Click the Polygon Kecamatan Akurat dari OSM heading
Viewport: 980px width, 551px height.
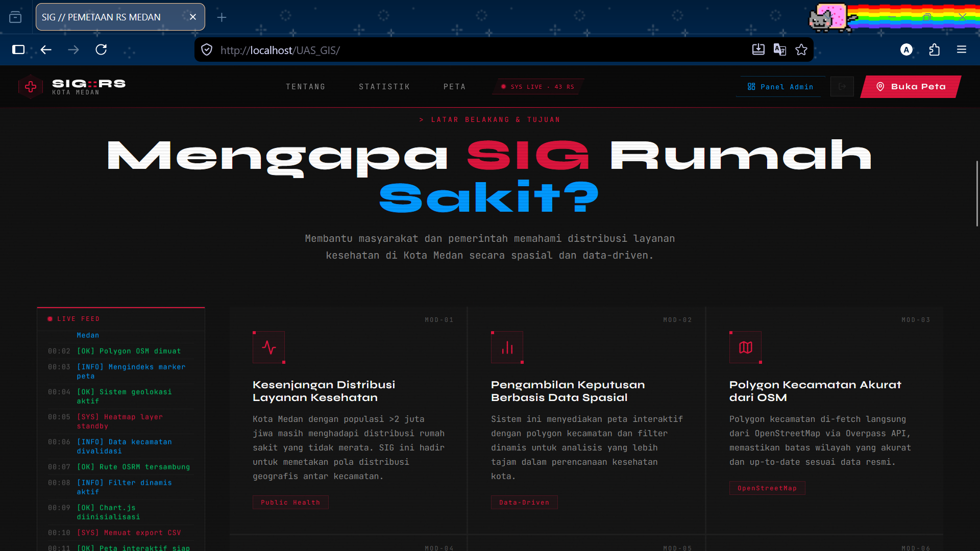[815, 391]
